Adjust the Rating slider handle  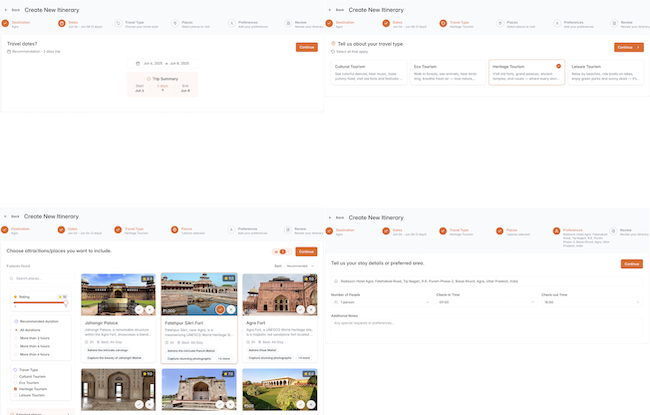tap(65, 303)
